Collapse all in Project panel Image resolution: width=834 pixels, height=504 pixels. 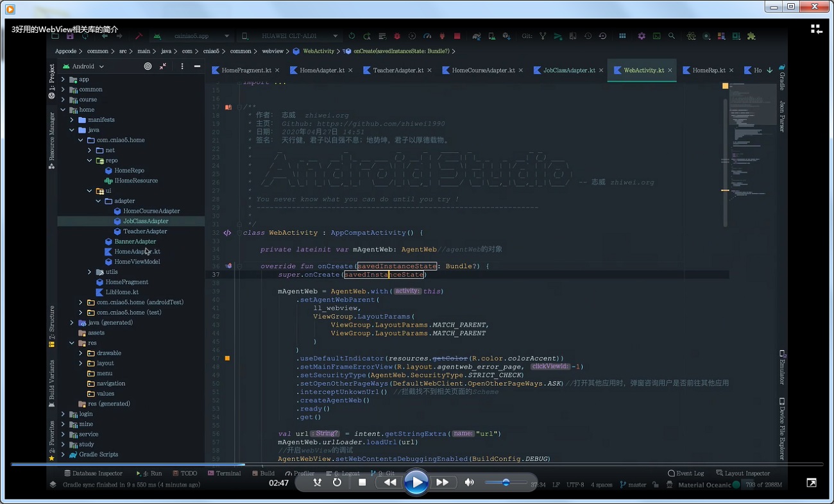(x=163, y=66)
